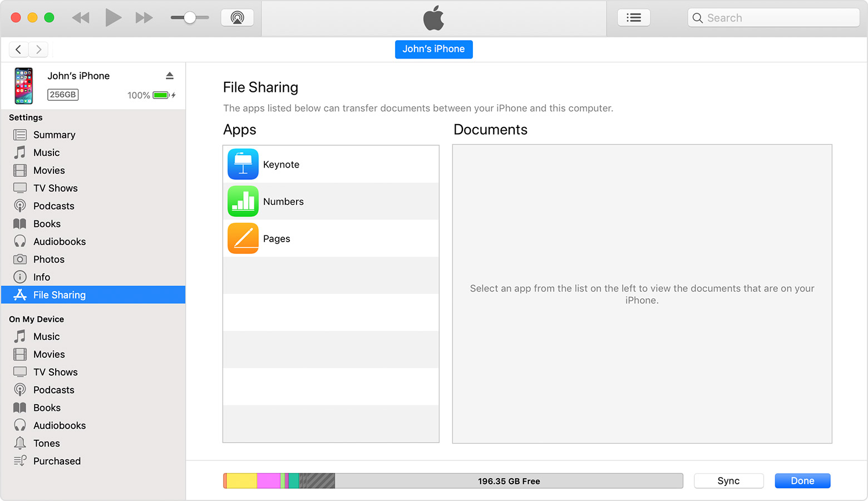868x501 pixels.
Task: Navigate forward using the right chevron
Action: point(38,49)
